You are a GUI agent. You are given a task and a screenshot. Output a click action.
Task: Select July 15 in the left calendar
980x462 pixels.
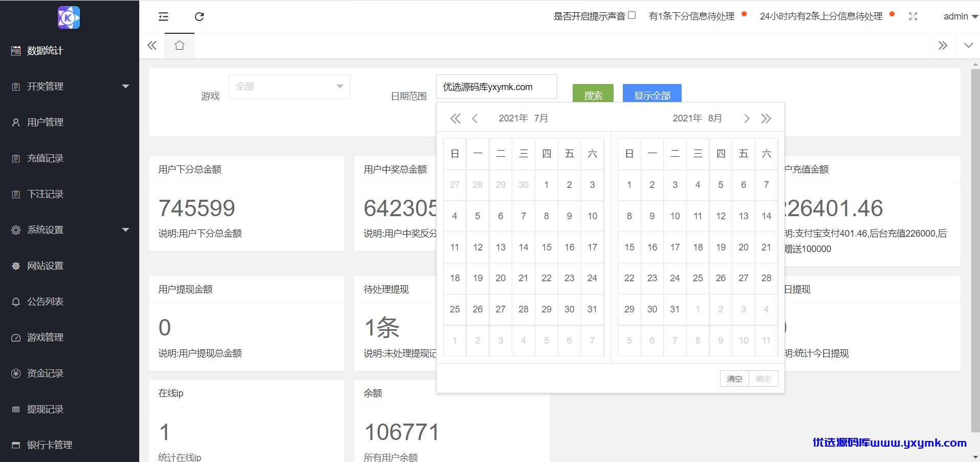[547, 247]
